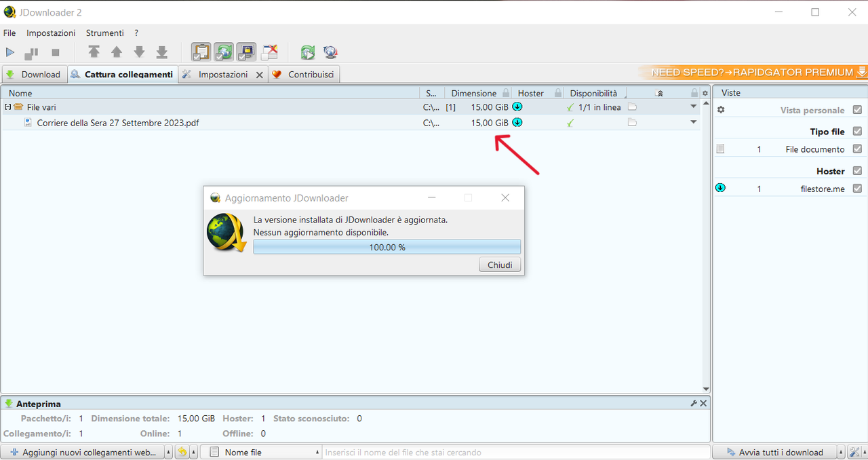Open dropdown arrow on Corriere della Sera row
The image size is (868, 460).
click(x=693, y=122)
